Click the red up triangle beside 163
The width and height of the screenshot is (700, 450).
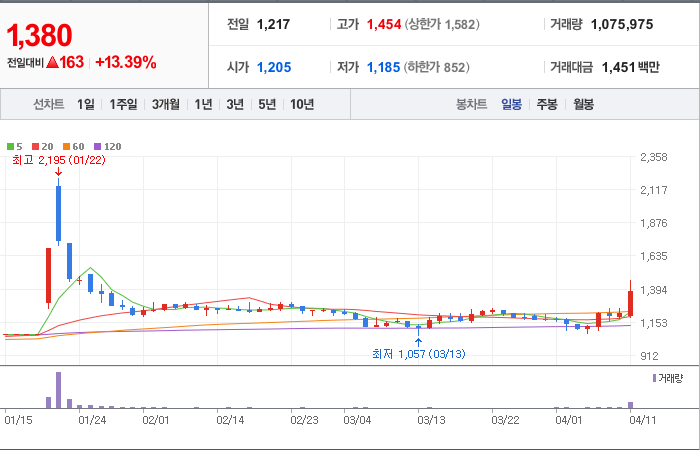pos(52,62)
